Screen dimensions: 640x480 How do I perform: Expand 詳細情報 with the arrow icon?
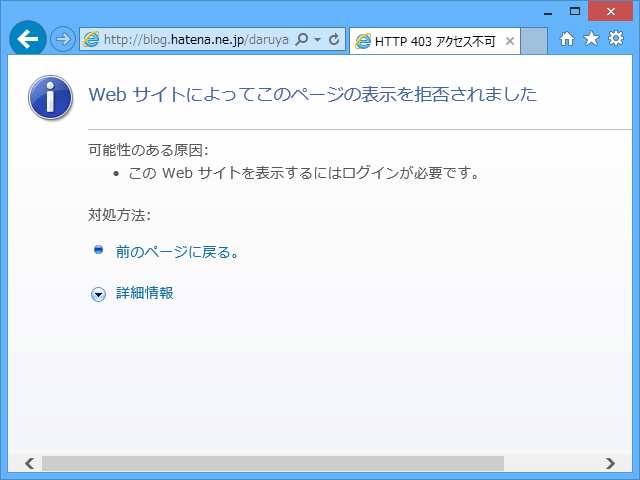pos(98,294)
